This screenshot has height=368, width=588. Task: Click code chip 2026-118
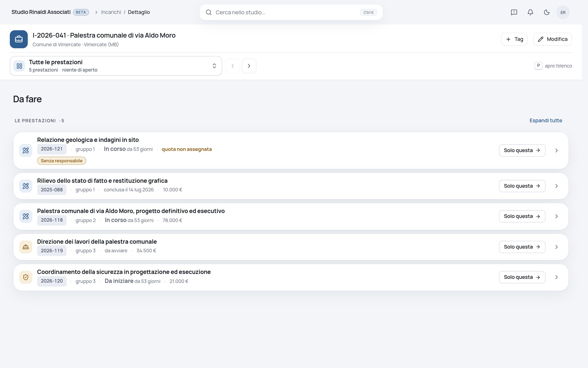pyautogui.click(x=52, y=220)
